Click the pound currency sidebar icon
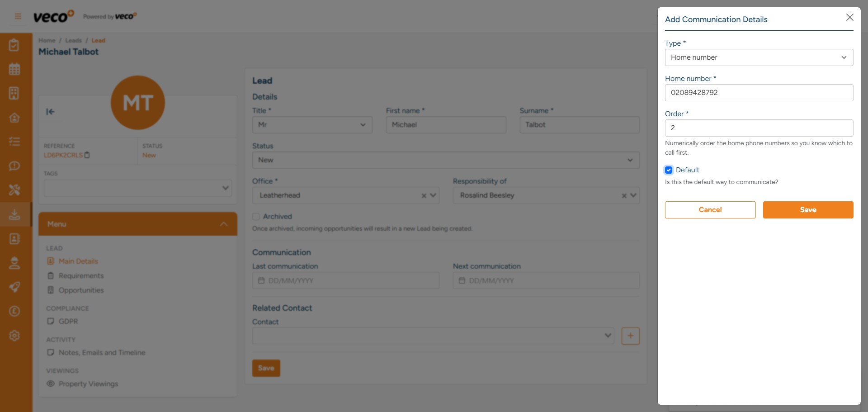Image resolution: width=868 pixels, height=412 pixels. [x=14, y=311]
